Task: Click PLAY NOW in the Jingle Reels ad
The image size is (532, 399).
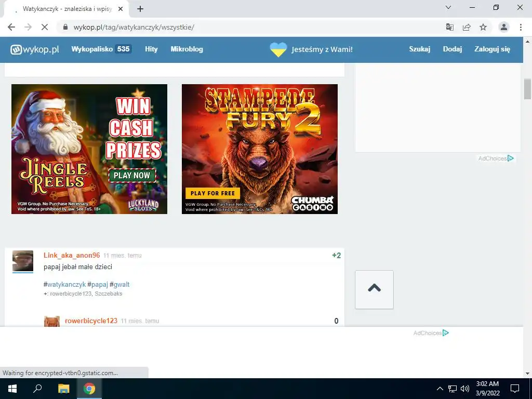Action: pos(132,176)
